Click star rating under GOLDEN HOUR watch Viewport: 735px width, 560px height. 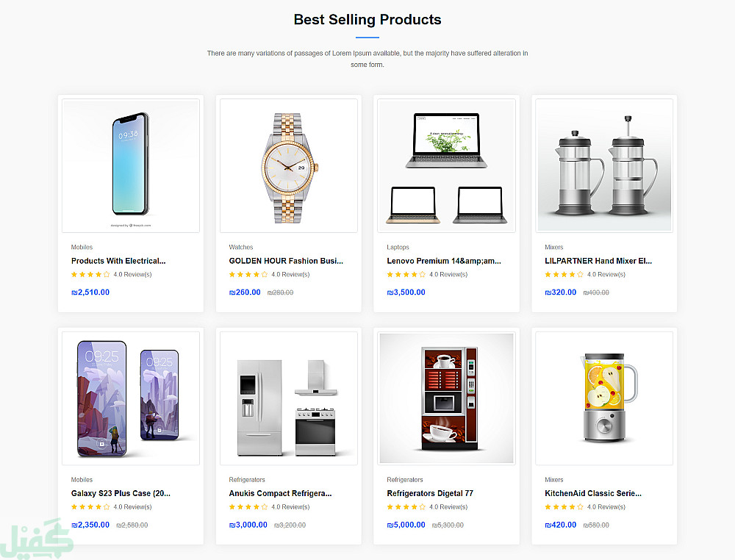click(248, 275)
